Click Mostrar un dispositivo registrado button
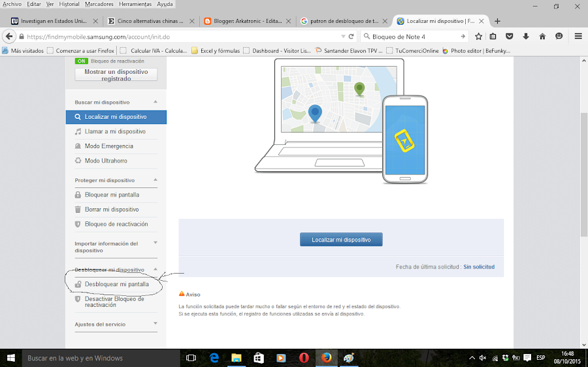This screenshot has width=588, height=367. pyautogui.click(x=116, y=74)
